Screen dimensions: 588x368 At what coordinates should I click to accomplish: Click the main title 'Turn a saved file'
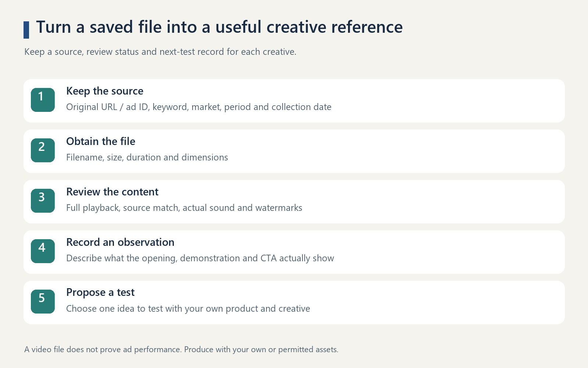(219, 27)
